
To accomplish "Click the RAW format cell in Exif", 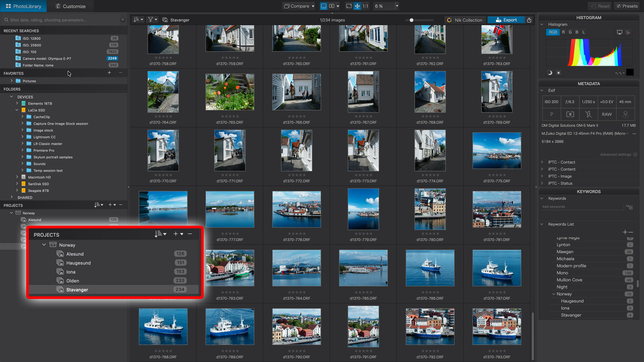I will click(607, 114).
